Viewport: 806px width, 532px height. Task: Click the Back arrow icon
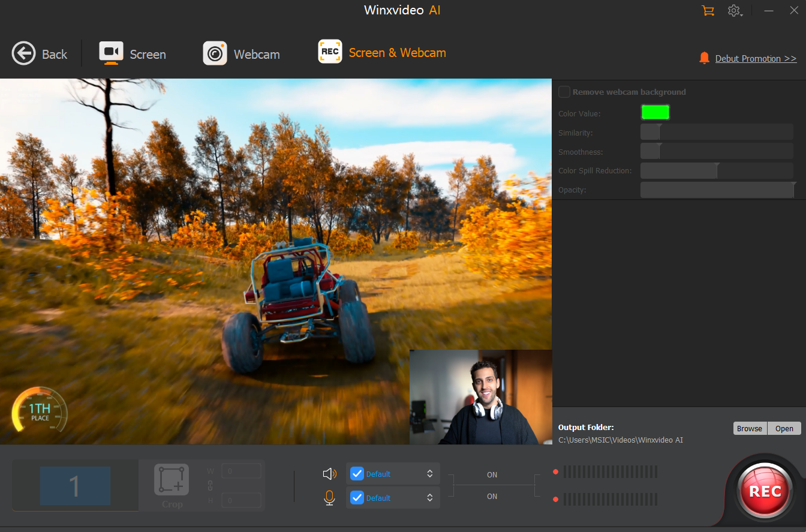pos(23,54)
